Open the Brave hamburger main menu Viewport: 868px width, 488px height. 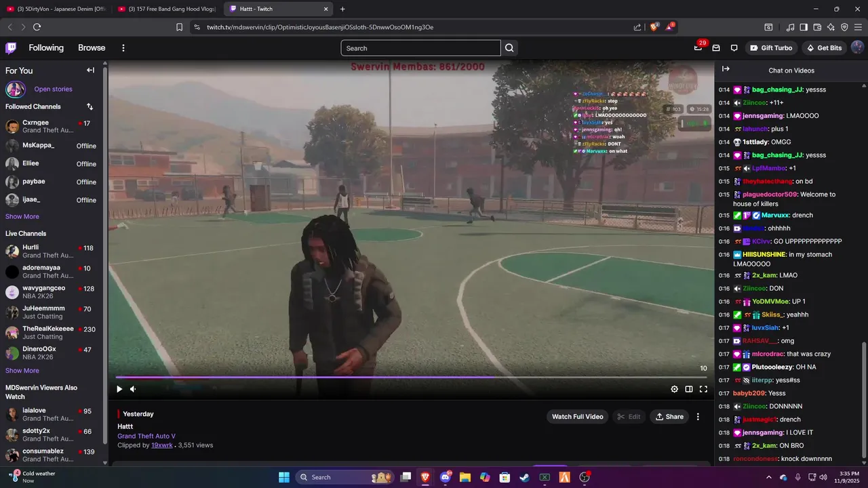(x=858, y=27)
